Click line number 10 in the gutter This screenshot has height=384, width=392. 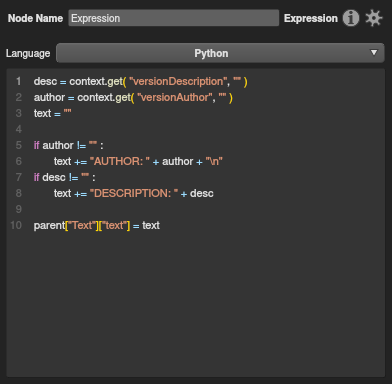(16, 225)
